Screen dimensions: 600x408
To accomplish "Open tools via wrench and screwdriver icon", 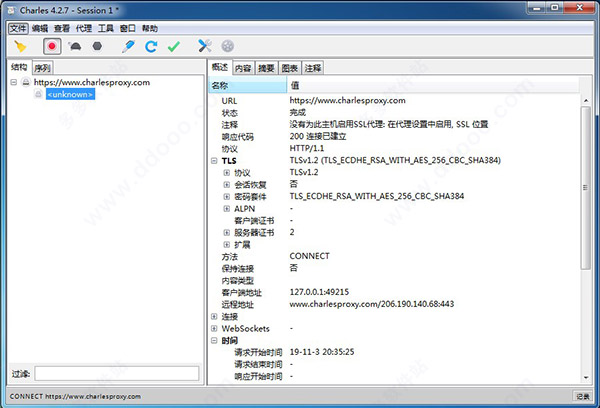I will (205, 46).
